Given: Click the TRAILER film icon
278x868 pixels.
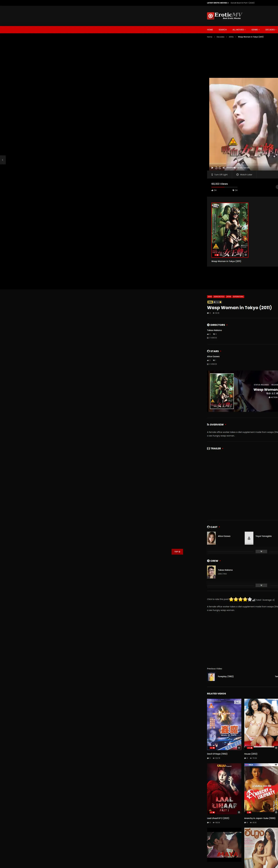Looking at the screenshot, I should 209,448.
